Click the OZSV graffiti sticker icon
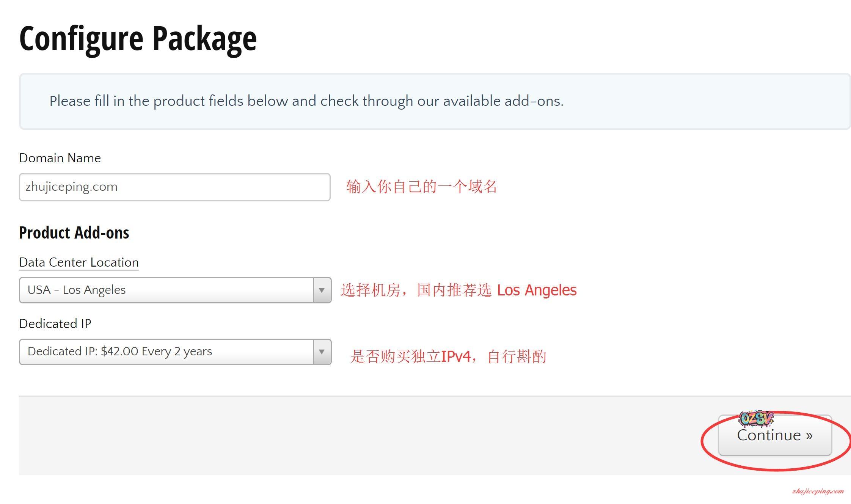The image size is (851, 504). coord(756,418)
